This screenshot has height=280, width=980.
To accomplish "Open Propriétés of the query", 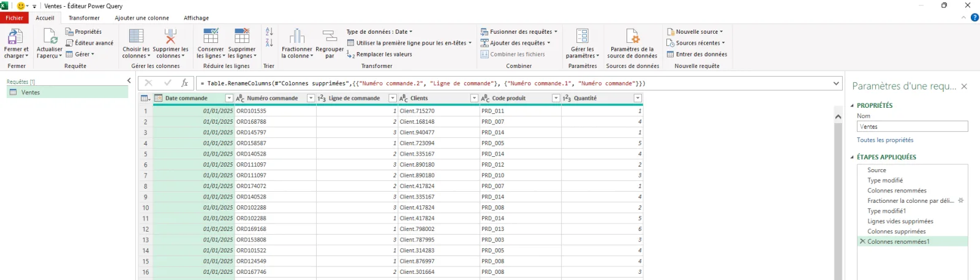I will click(x=83, y=32).
